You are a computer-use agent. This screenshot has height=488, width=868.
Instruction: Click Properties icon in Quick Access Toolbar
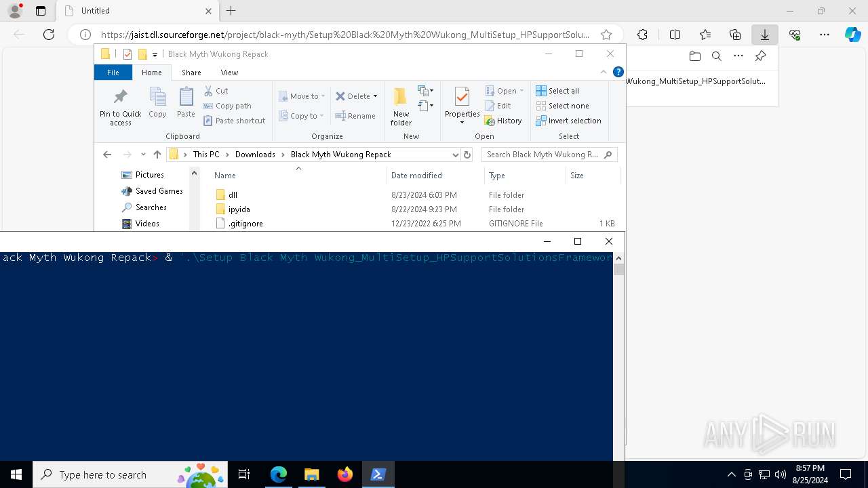pos(127,54)
